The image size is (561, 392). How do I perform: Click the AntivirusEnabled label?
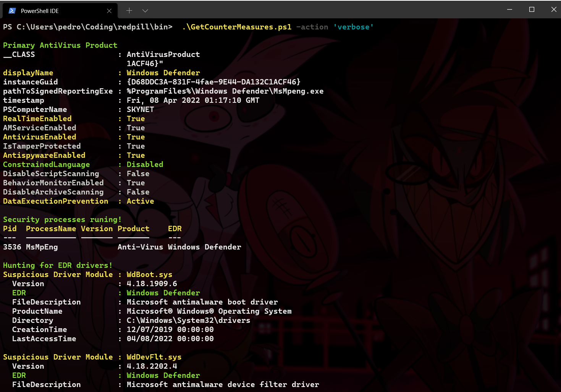tap(39, 137)
